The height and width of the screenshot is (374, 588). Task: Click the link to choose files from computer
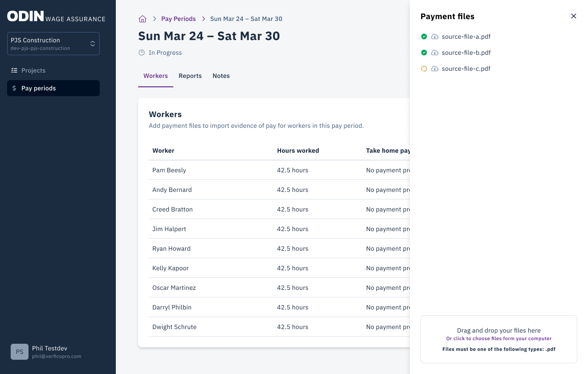point(498,338)
